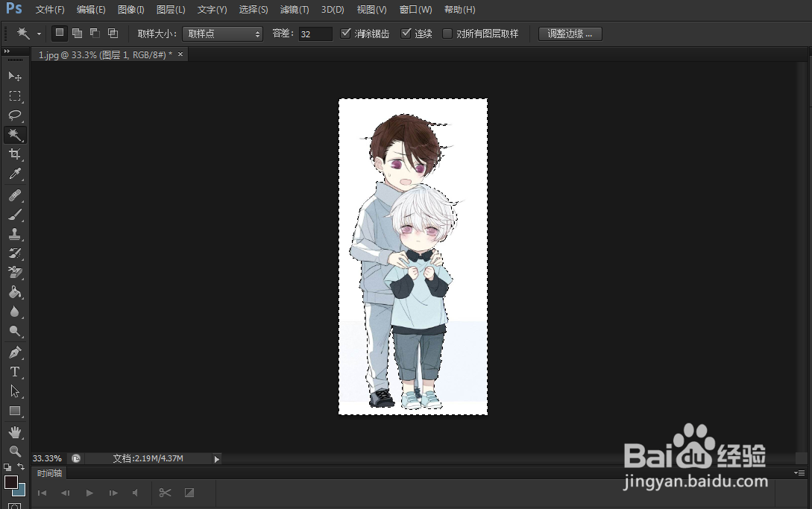The width and height of the screenshot is (812, 509).
Task: Click the Photoshop Ps logo
Action: click(14, 8)
